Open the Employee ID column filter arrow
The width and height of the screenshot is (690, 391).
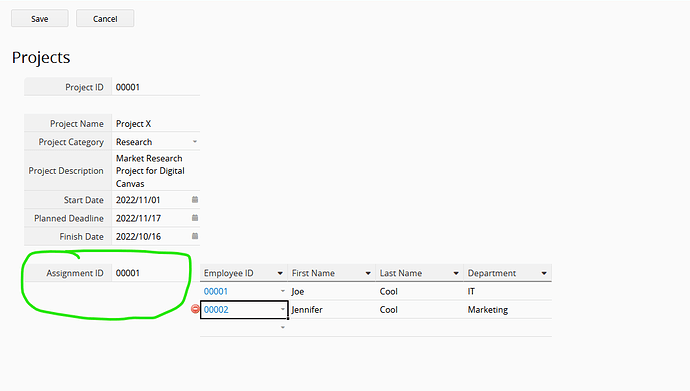[280, 273]
